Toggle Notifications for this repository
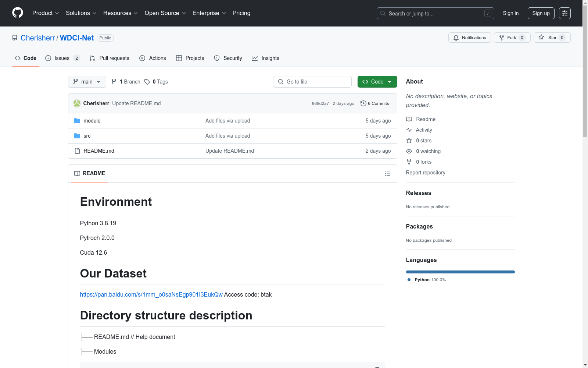588x368 pixels. 469,38
